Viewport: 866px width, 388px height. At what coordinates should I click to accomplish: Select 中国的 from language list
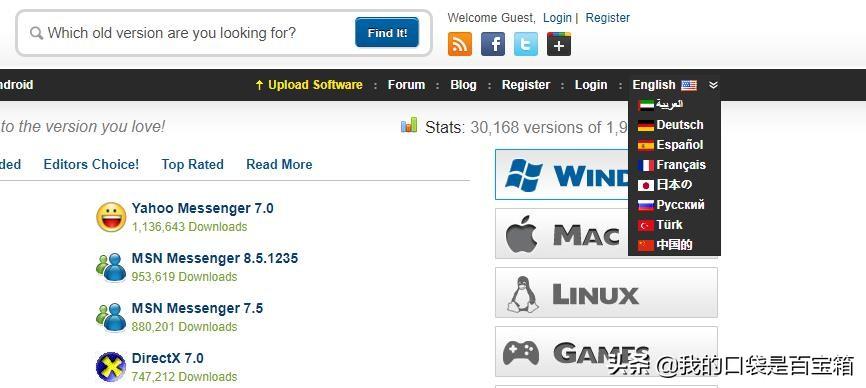point(674,245)
